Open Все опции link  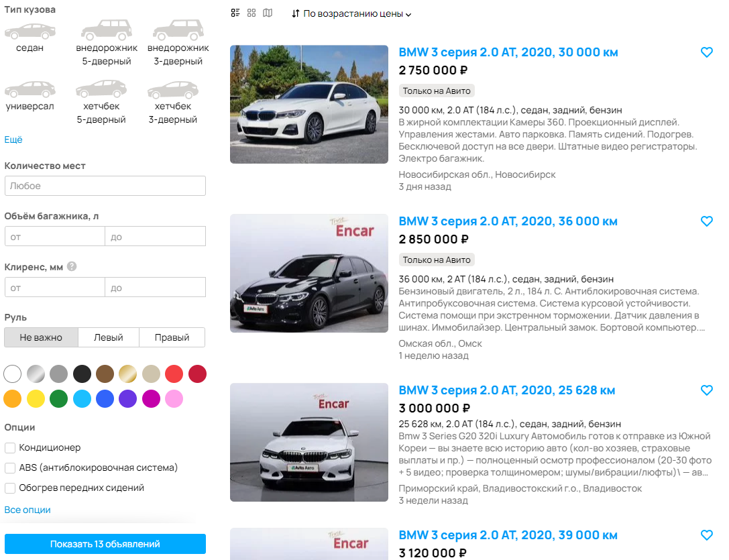click(x=27, y=510)
